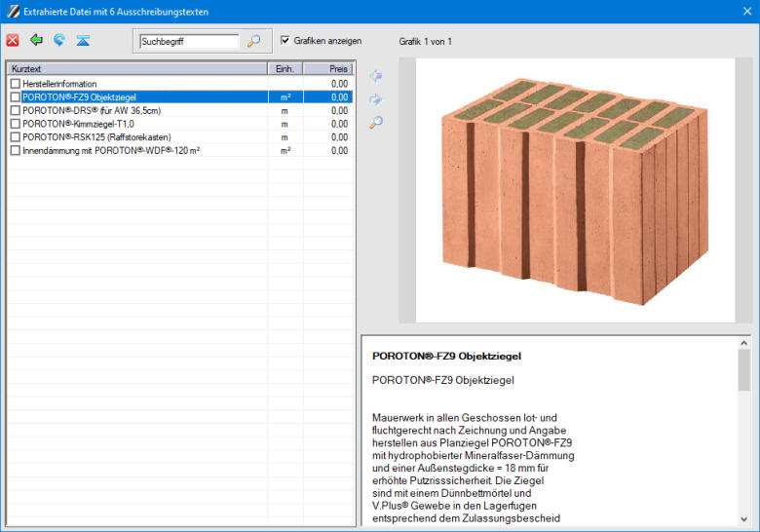Click the m² unit in the Innendämmung row

coord(285,151)
